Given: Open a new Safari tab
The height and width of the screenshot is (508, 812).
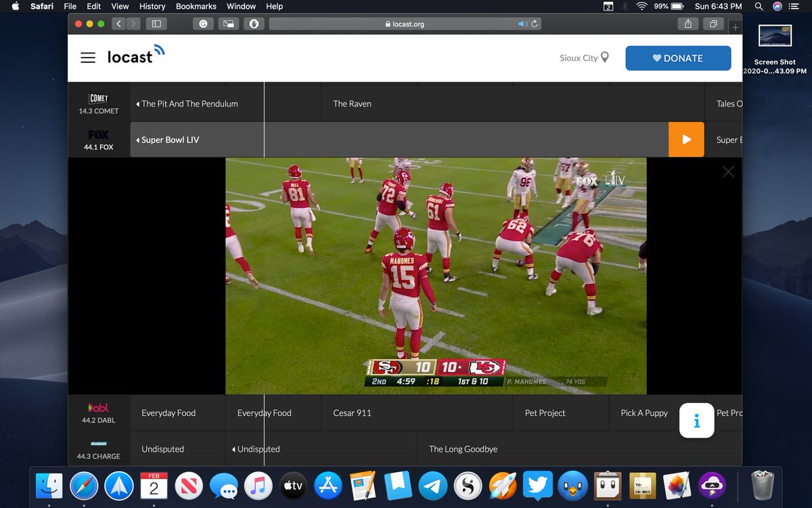Looking at the screenshot, I should tap(736, 27).
